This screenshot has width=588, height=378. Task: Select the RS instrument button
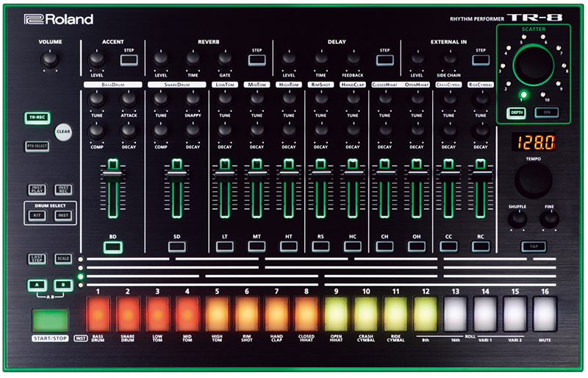(x=320, y=247)
